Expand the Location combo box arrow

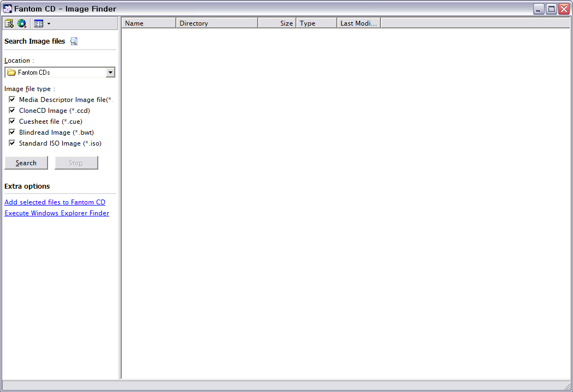pyautogui.click(x=110, y=73)
